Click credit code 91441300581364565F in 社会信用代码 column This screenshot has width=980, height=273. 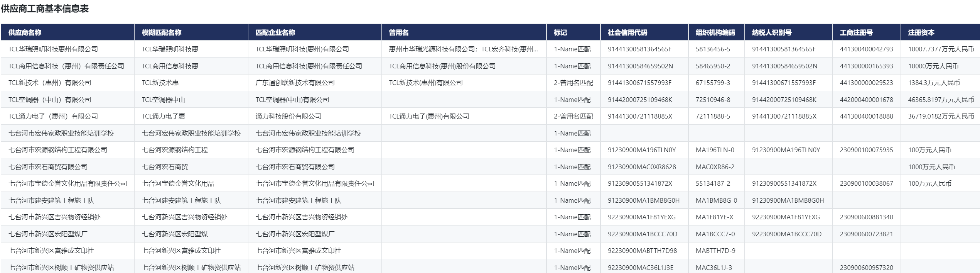pyautogui.click(x=640, y=49)
